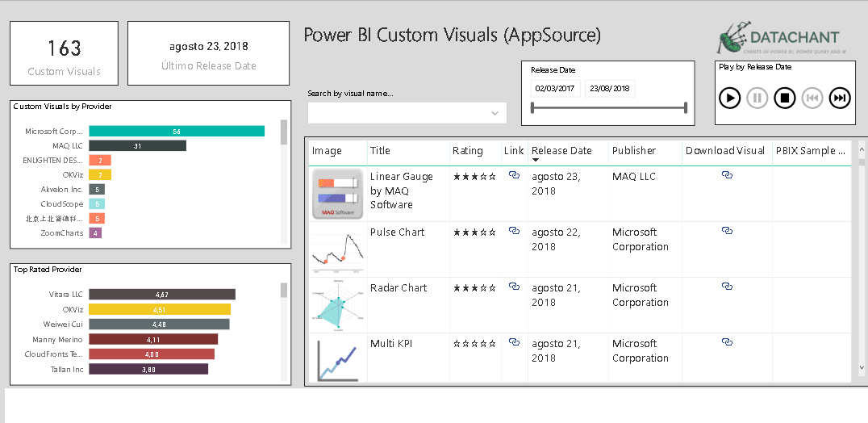Open the link icon for Pulse Chart
868x423 pixels.
515,231
